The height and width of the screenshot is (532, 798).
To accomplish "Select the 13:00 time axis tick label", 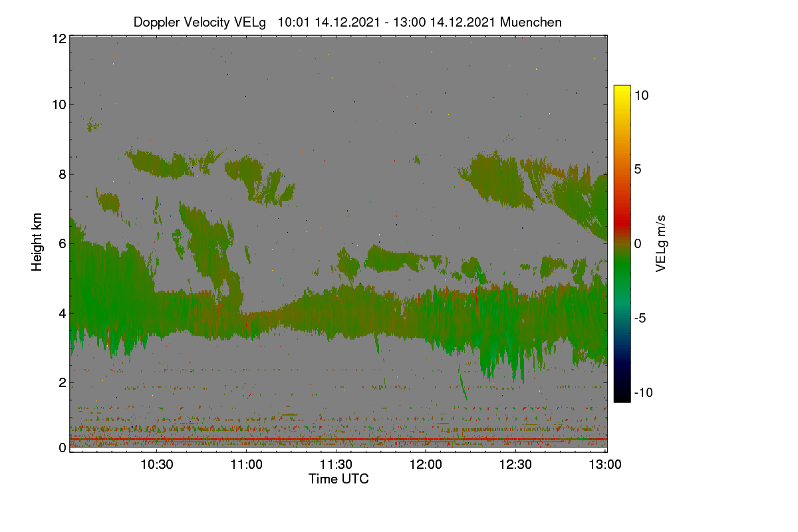I will click(x=604, y=464).
